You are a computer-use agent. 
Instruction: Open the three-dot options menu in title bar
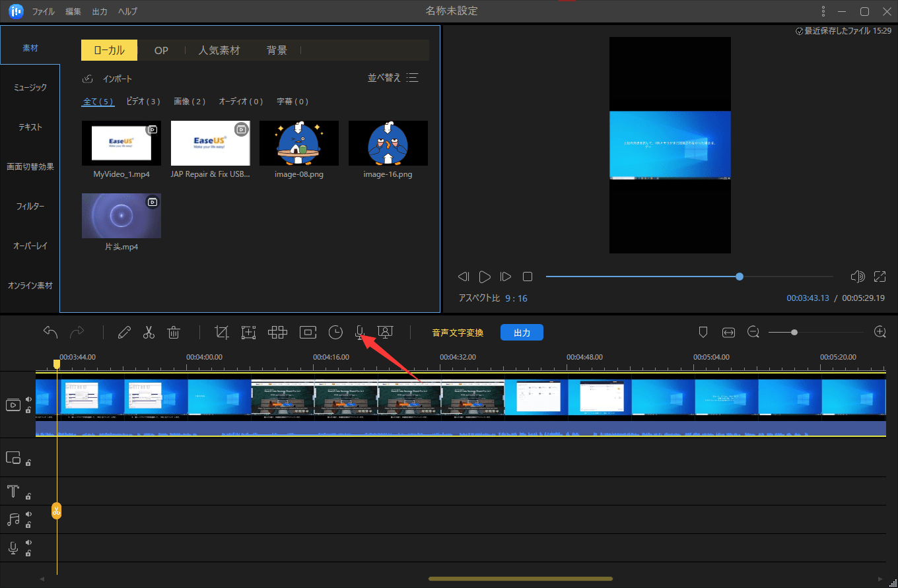tap(823, 11)
